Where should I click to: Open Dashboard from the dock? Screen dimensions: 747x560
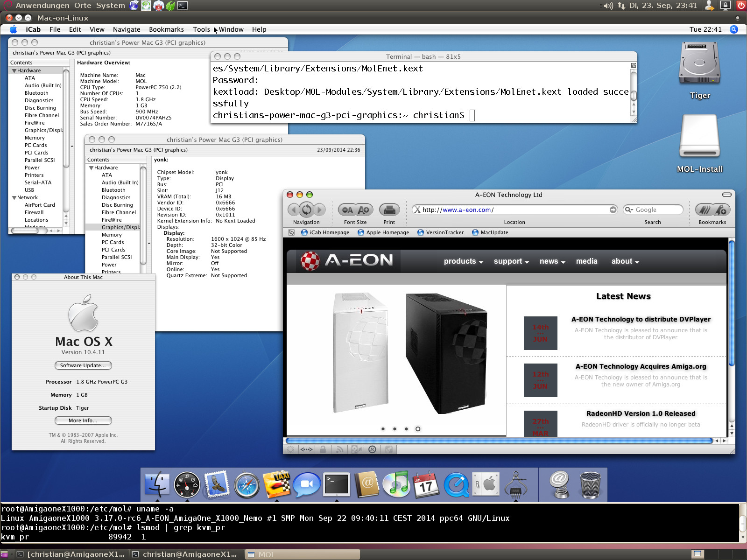[187, 485]
